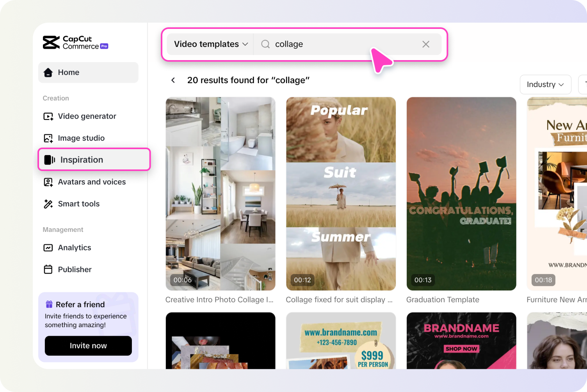The width and height of the screenshot is (587, 392).
Task: Click the Analytics chart icon
Action: tap(48, 247)
